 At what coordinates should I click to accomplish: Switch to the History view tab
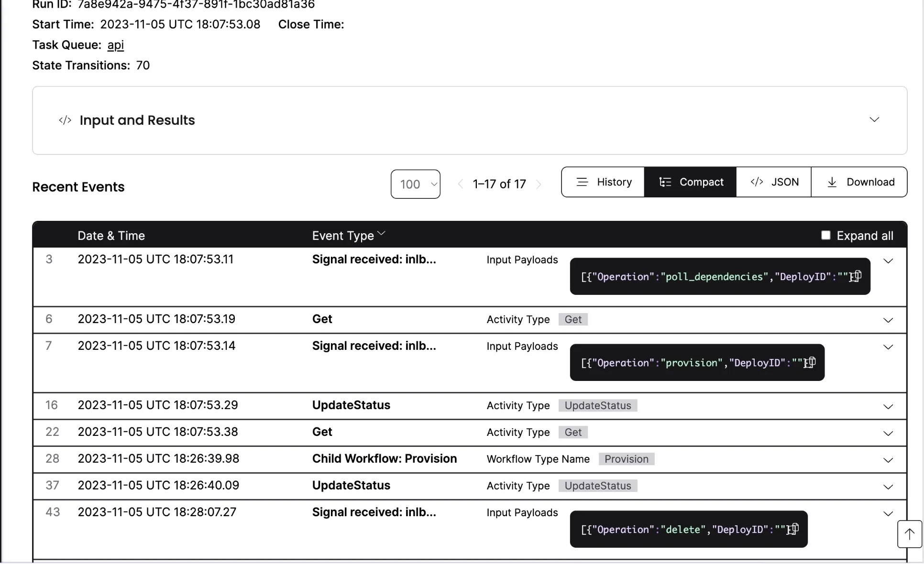pos(603,182)
